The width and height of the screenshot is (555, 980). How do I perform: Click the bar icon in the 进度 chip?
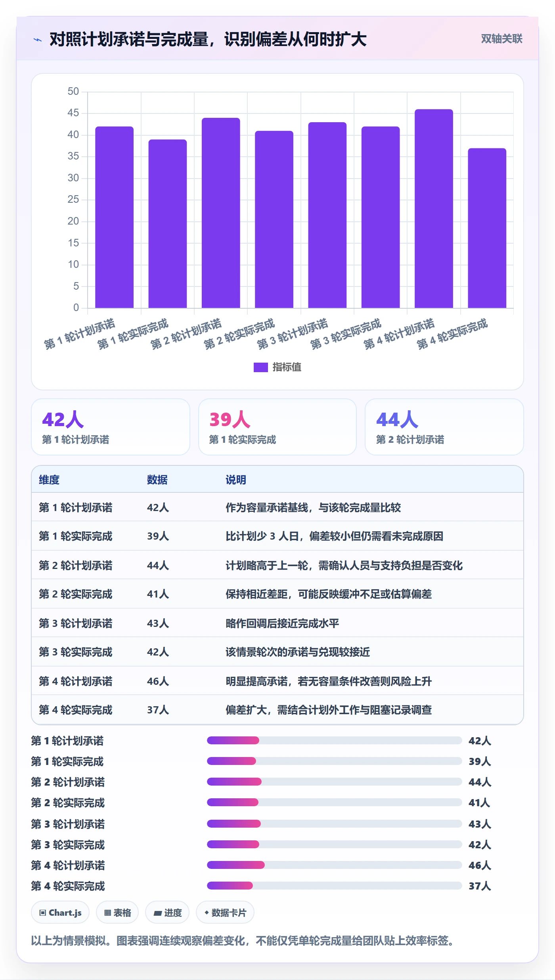click(158, 913)
